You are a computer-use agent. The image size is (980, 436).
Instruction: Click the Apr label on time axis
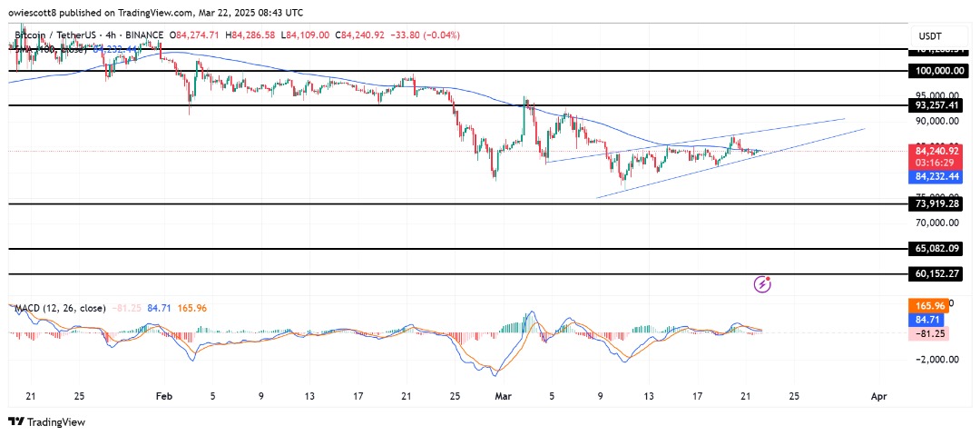click(878, 396)
